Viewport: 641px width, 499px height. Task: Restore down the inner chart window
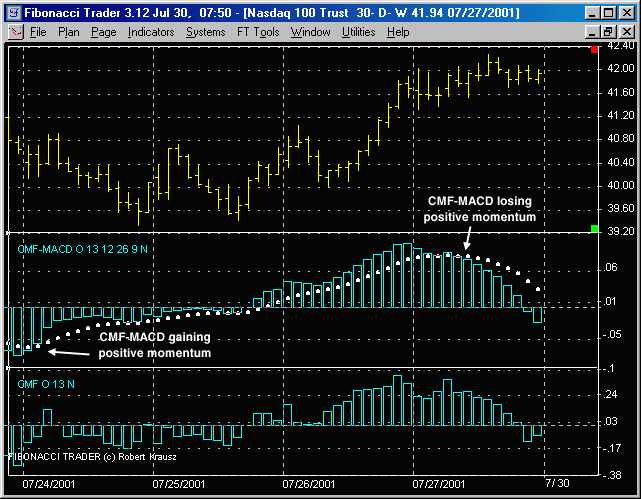(606, 32)
